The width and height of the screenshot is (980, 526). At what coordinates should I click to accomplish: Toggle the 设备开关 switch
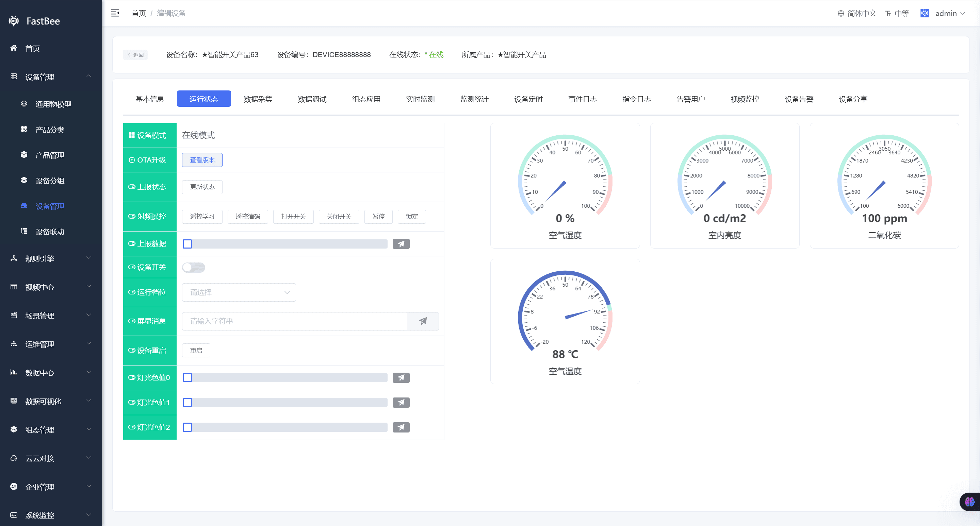pos(193,267)
